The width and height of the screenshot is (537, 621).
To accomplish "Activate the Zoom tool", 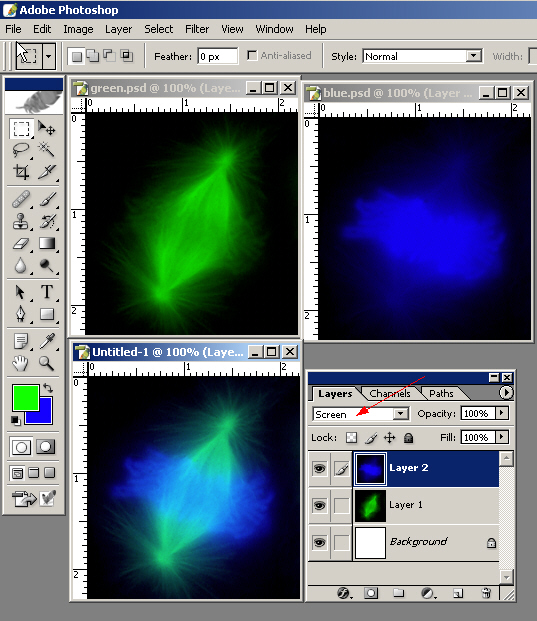I will pos(47,363).
